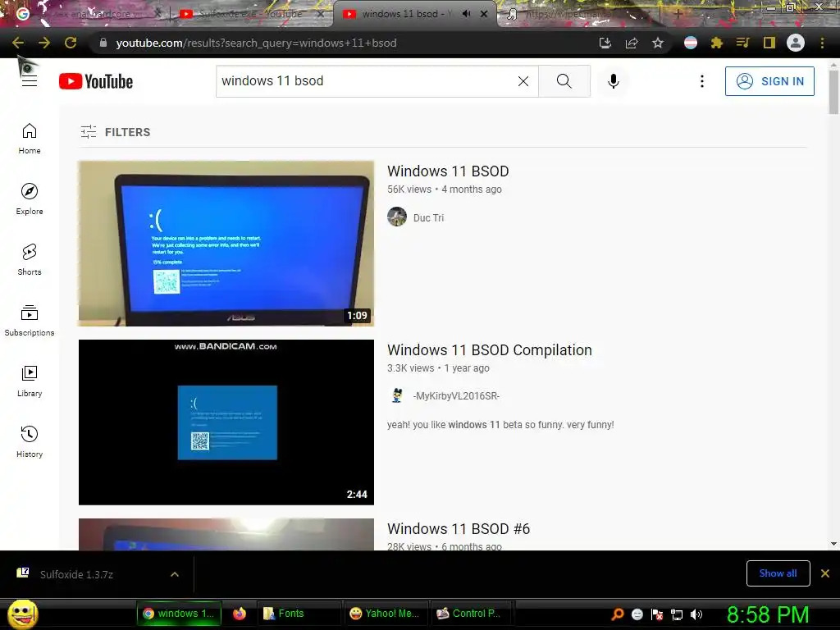Open Windows 11 BSOD Compilation title
The height and width of the screenshot is (630, 840).
(x=490, y=349)
